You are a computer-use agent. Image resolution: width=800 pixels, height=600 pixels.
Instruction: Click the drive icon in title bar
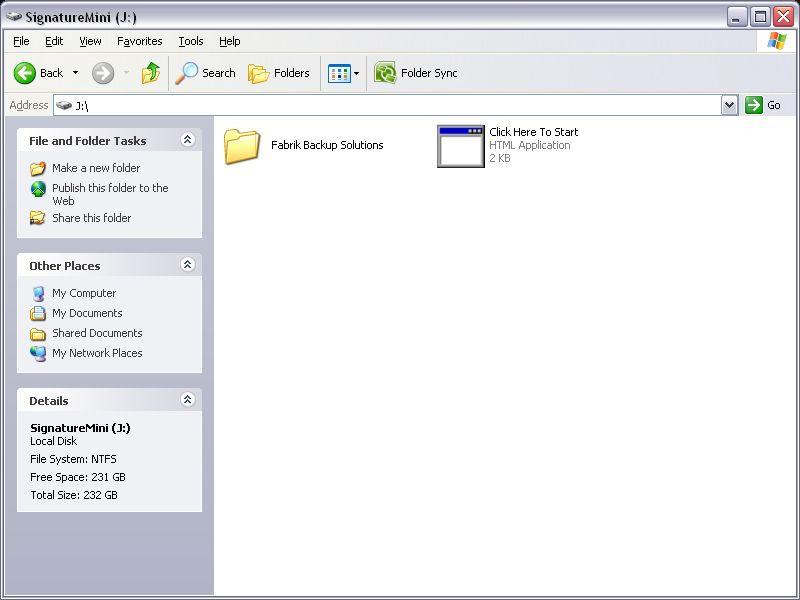(x=14, y=17)
